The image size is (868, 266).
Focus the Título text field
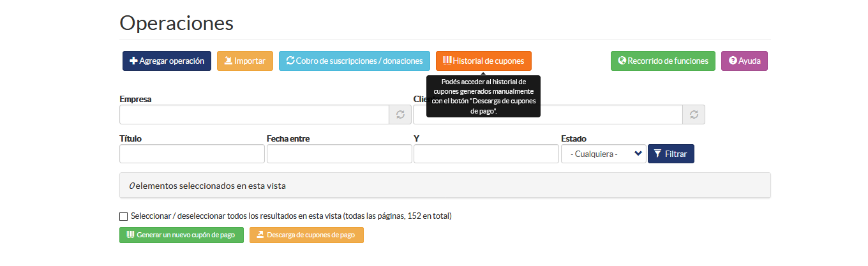(192, 154)
